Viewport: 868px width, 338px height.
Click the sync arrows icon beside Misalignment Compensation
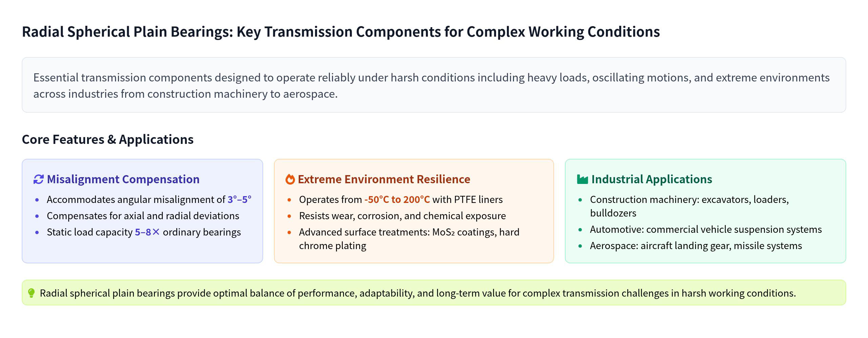(39, 179)
